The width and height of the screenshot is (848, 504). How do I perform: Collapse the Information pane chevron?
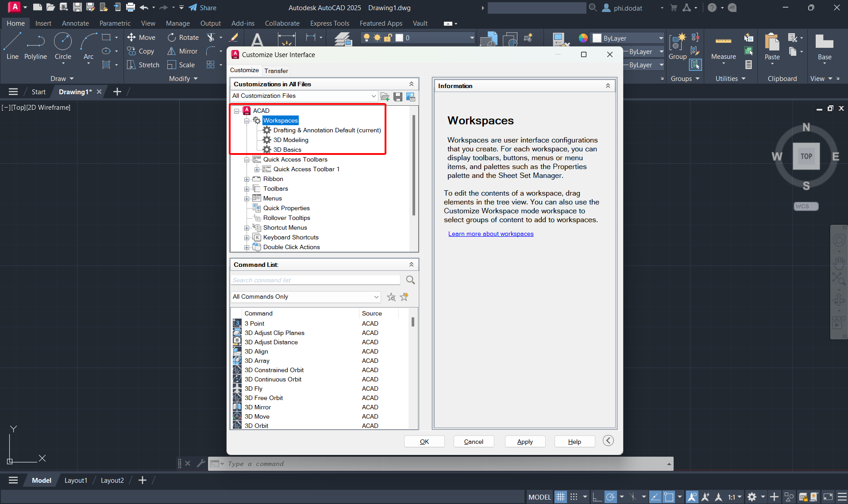pos(608,86)
